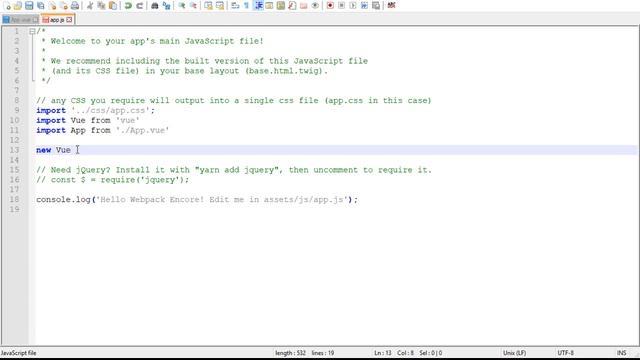Play back the recorded macro
640x360 pixels.
[x=353, y=5]
